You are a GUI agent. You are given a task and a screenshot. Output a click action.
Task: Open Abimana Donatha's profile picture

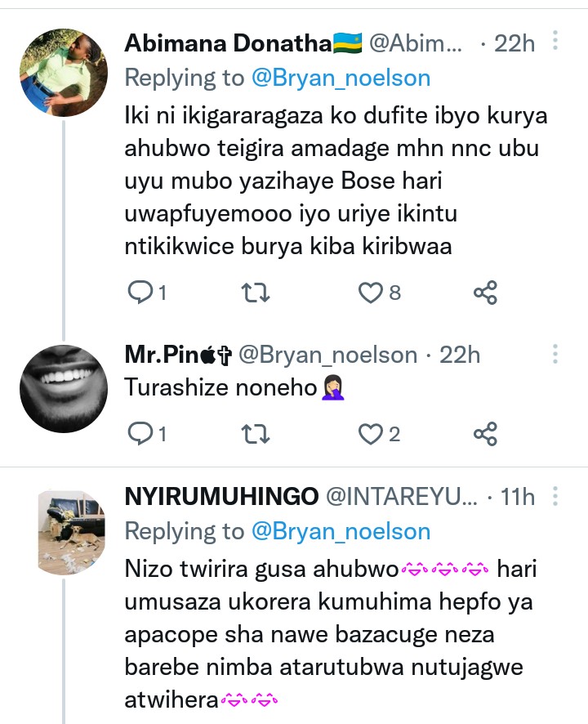tap(64, 74)
